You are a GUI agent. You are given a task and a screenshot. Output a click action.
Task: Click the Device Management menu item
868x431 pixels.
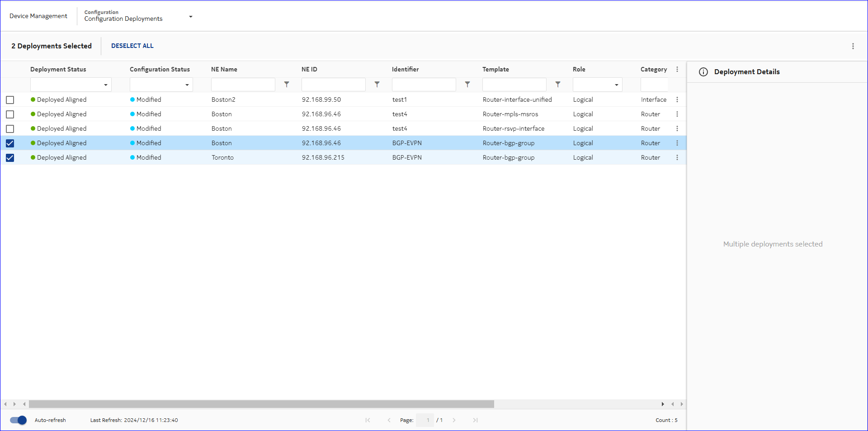click(x=38, y=16)
